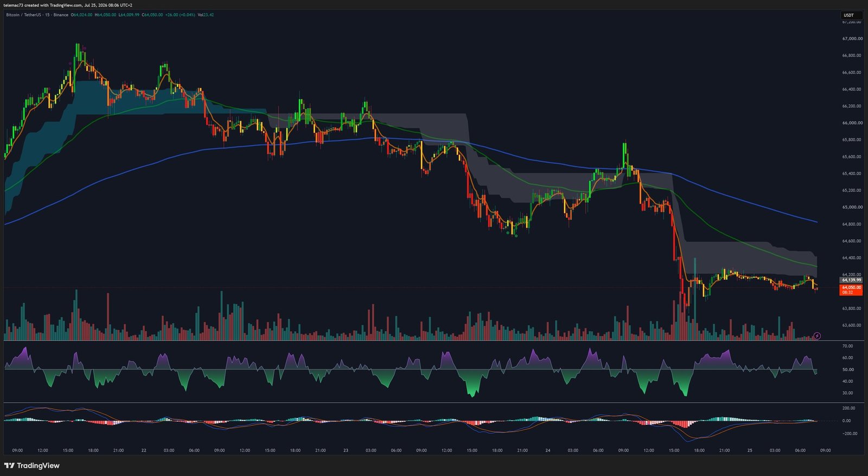Click the high value H64,050.00

(x=105, y=15)
